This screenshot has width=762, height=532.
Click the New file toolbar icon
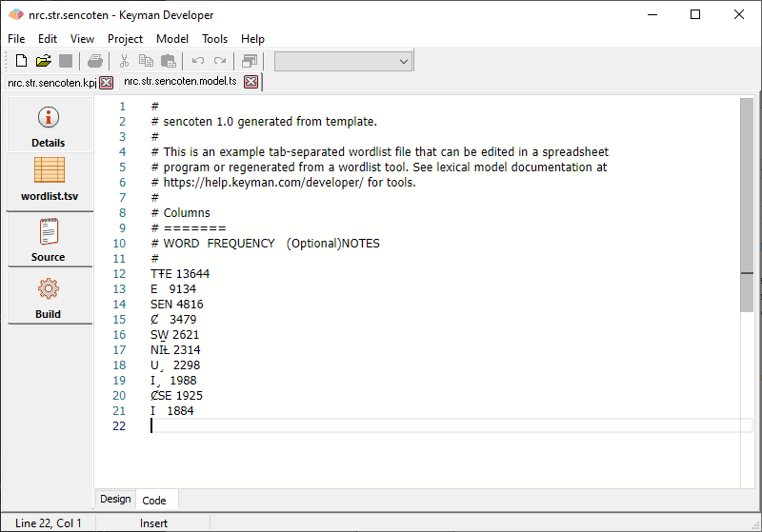pos(21,61)
